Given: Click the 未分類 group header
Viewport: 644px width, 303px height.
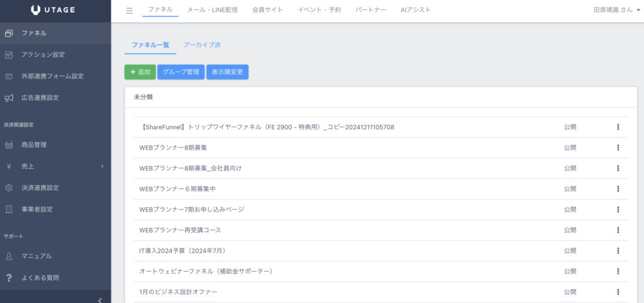Looking at the screenshot, I should 144,97.
